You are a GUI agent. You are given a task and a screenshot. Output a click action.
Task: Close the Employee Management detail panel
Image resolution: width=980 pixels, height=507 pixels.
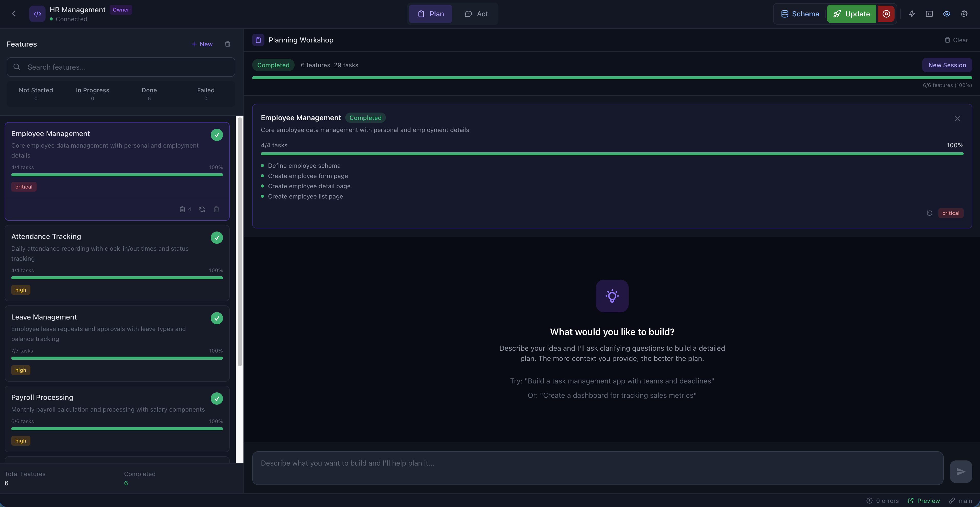pyautogui.click(x=957, y=119)
